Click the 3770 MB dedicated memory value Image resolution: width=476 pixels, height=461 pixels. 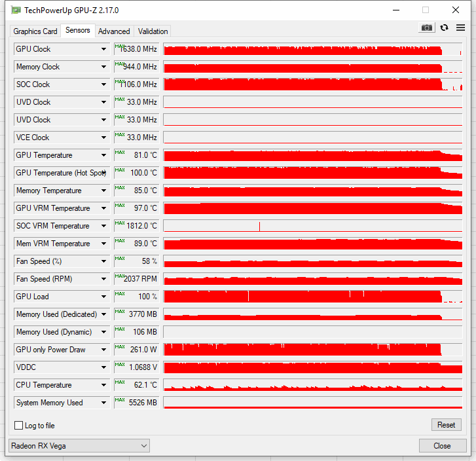pyautogui.click(x=137, y=314)
